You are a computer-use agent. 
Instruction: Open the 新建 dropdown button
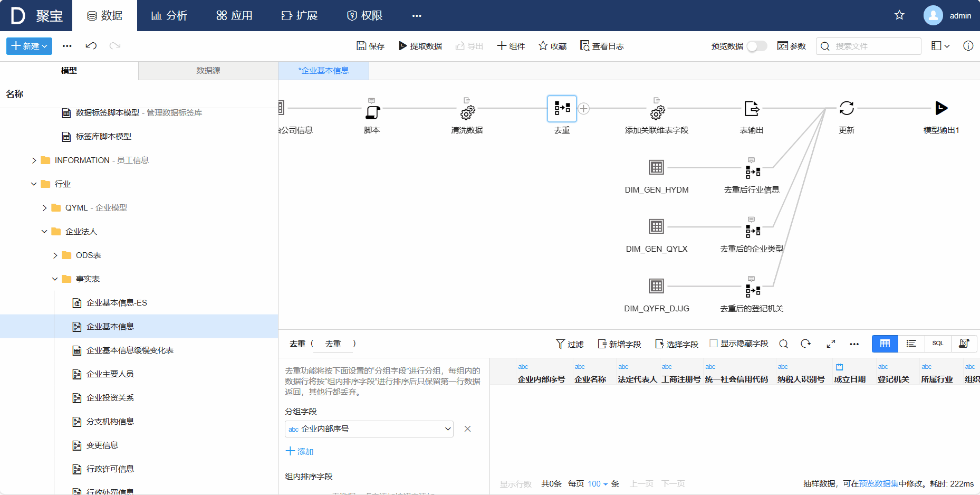[30, 46]
